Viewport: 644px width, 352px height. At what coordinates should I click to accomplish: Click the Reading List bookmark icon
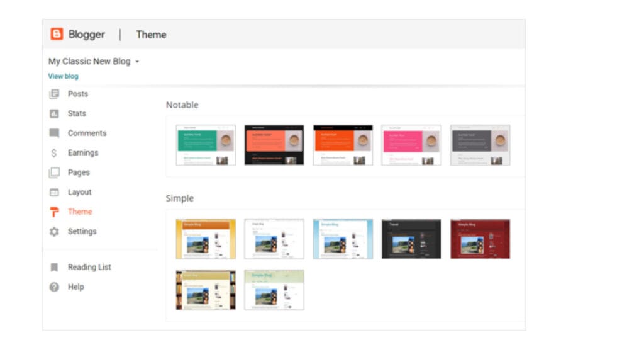click(x=54, y=267)
